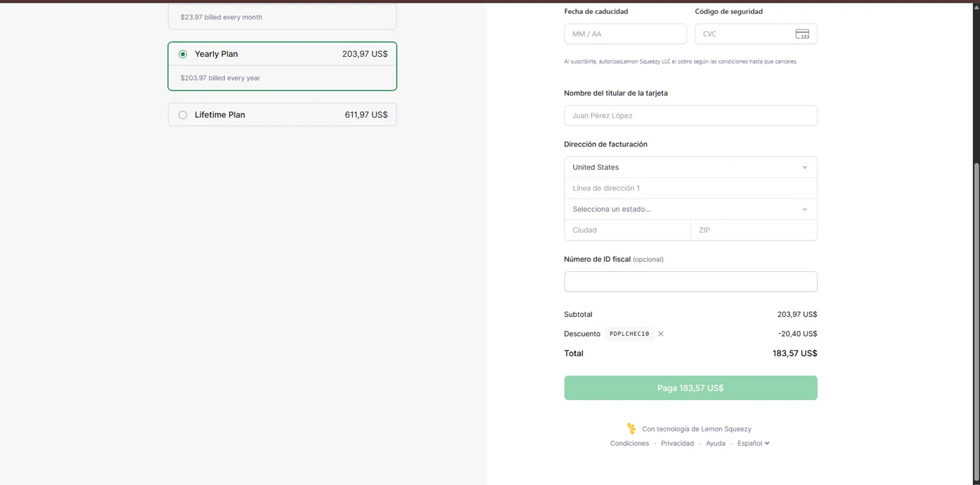Screen dimensions: 980x485
Task: Click the Total 183,57 US$ amount
Action: coord(794,354)
